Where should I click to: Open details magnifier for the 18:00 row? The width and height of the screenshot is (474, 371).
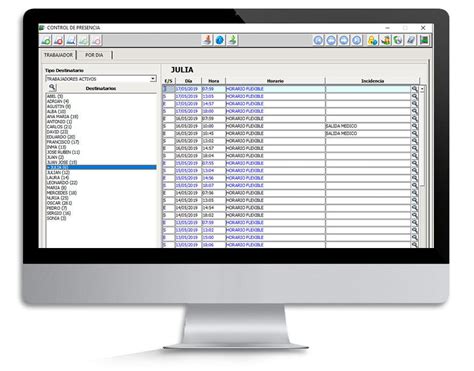[414, 111]
